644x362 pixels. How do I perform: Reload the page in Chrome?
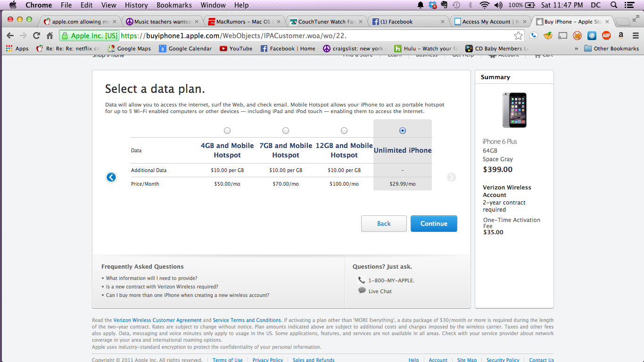(x=36, y=36)
